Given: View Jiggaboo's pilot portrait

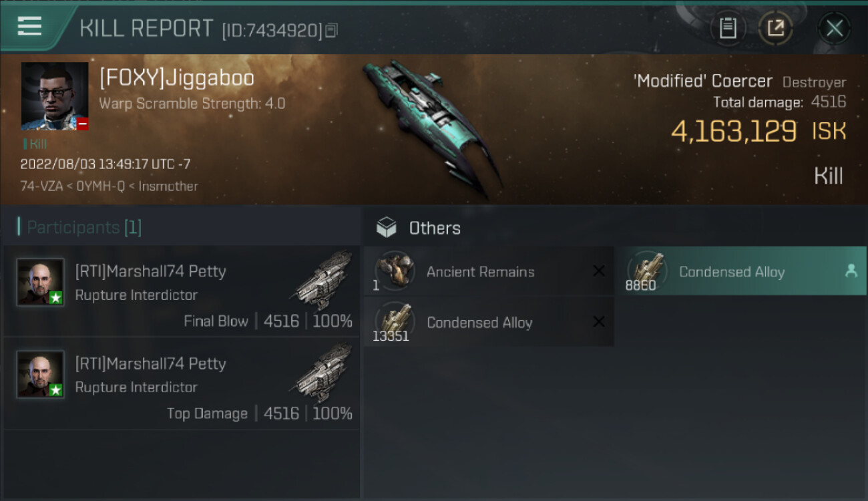Looking at the screenshot, I should click(55, 96).
